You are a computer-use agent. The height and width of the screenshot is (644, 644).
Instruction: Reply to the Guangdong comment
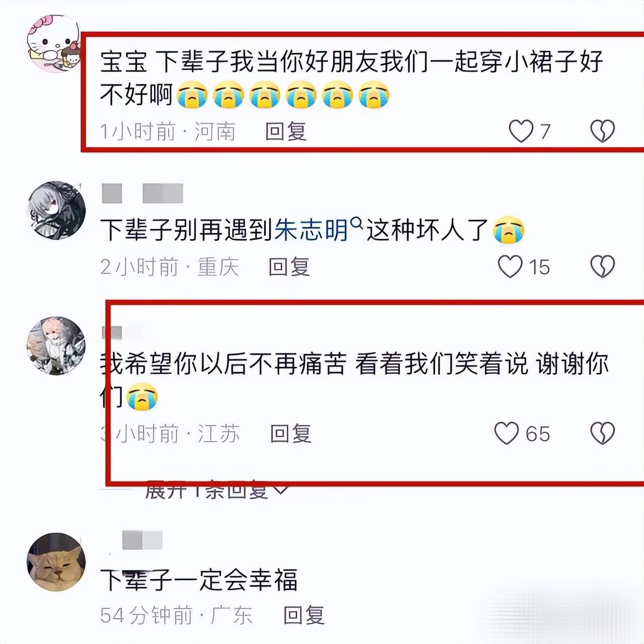click(x=304, y=615)
